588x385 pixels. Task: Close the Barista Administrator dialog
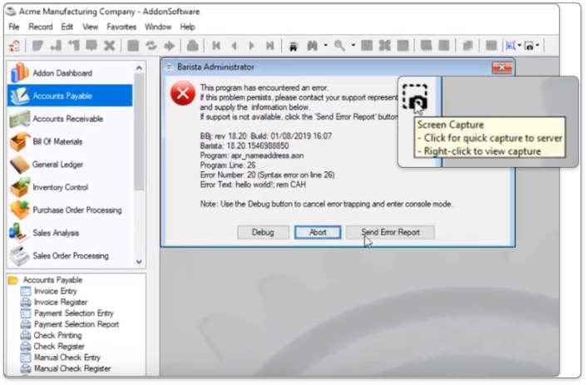click(502, 67)
